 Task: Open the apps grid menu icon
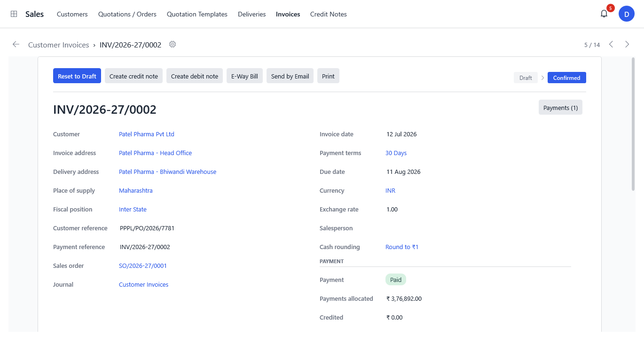click(x=14, y=14)
